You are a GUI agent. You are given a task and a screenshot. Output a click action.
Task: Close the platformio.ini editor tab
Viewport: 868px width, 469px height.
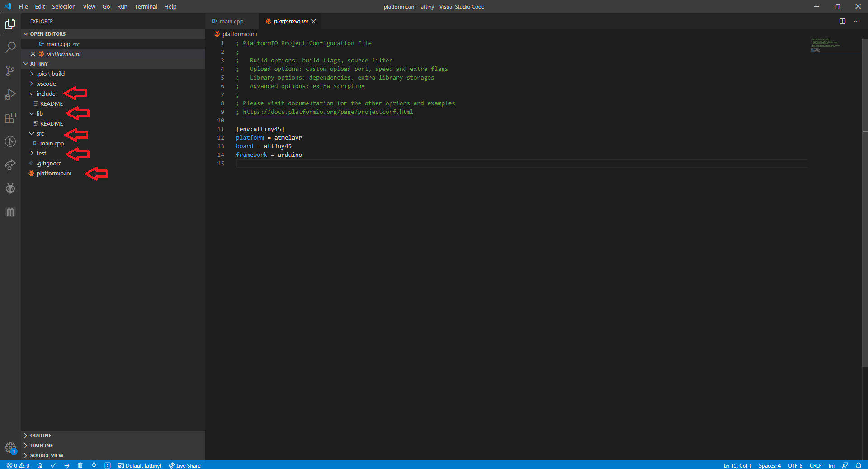(313, 21)
